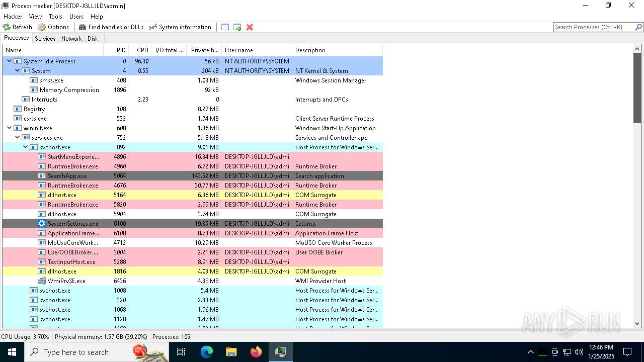
Task: Switch to the Network tab
Action: (x=71, y=39)
